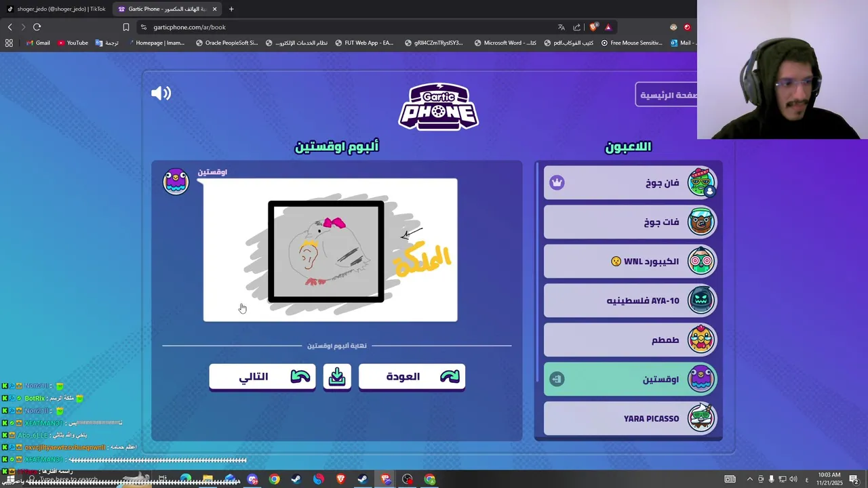
Task: Select player row طمطم
Action: pyautogui.click(x=630, y=340)
